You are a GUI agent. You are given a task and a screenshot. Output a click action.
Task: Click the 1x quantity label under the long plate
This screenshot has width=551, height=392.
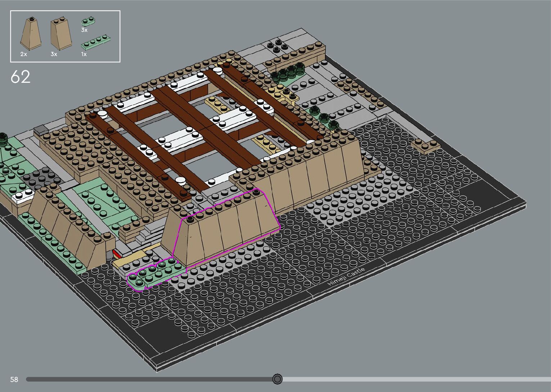84,54
